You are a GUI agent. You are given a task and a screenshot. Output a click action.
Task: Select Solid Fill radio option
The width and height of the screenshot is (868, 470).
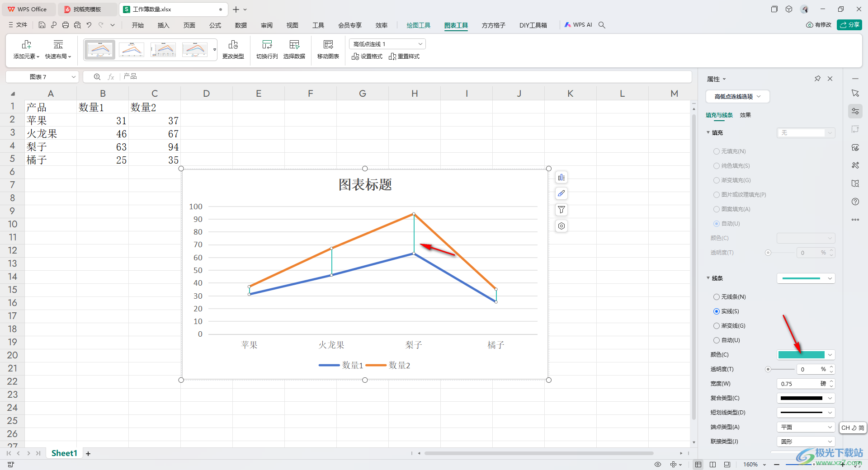[x=731, y=166]
